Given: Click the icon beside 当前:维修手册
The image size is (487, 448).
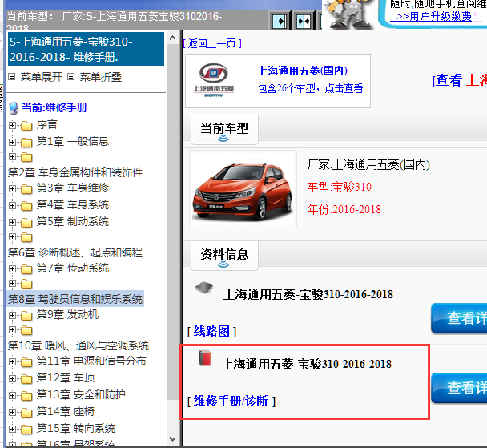Looking at the screenshot, I should (x=14, y=108).
